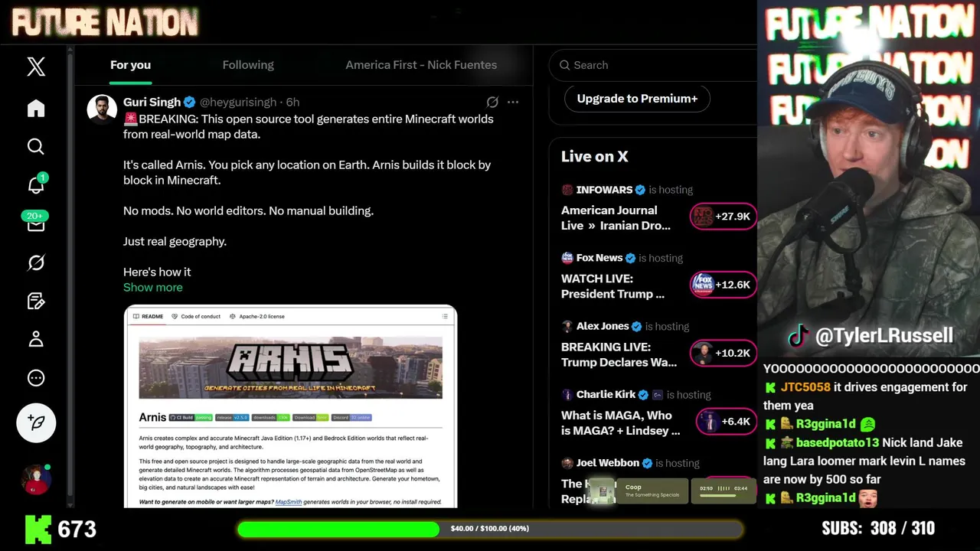
Task: Open the Lists/Articles pencil icon in sidebar
Action: coord(36,301)
